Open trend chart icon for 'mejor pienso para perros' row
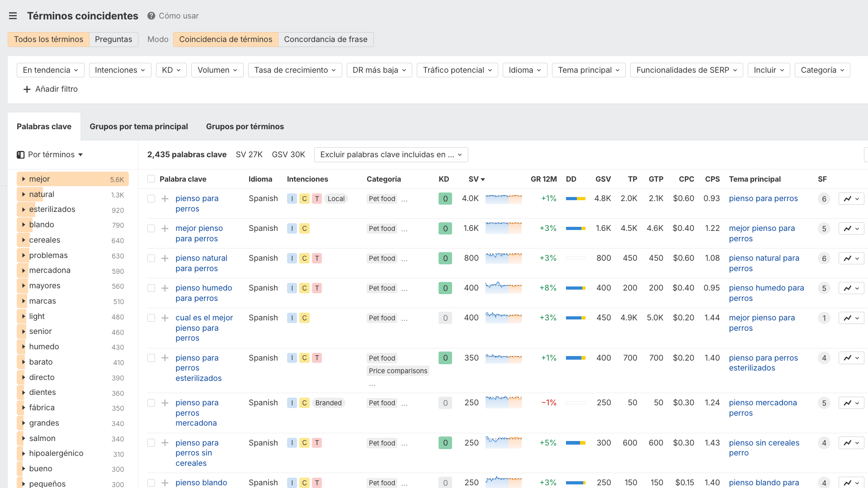The width and height of the screenshot is (868, 488). [x=851, y=229]
